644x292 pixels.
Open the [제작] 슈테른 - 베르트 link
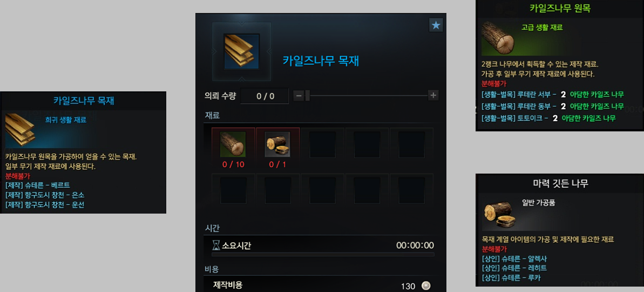(38, 185)
